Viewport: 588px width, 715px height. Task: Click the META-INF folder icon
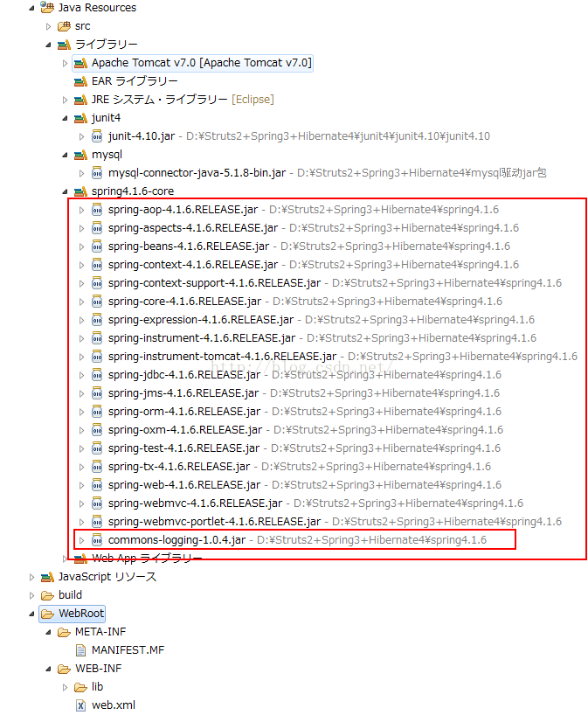pyautogui.click(x=64, y=632)
